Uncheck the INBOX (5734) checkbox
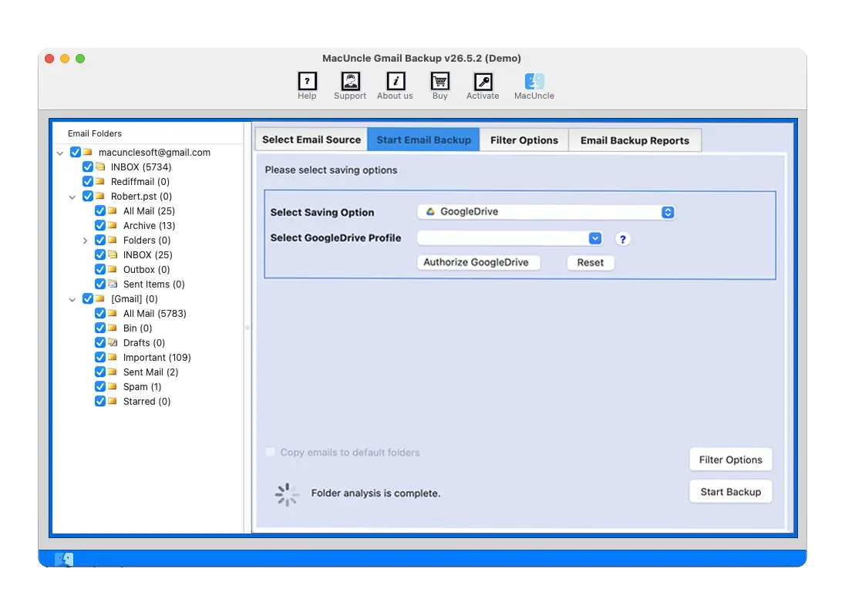This screenshot has height=616, width=845. pos(88,167)
